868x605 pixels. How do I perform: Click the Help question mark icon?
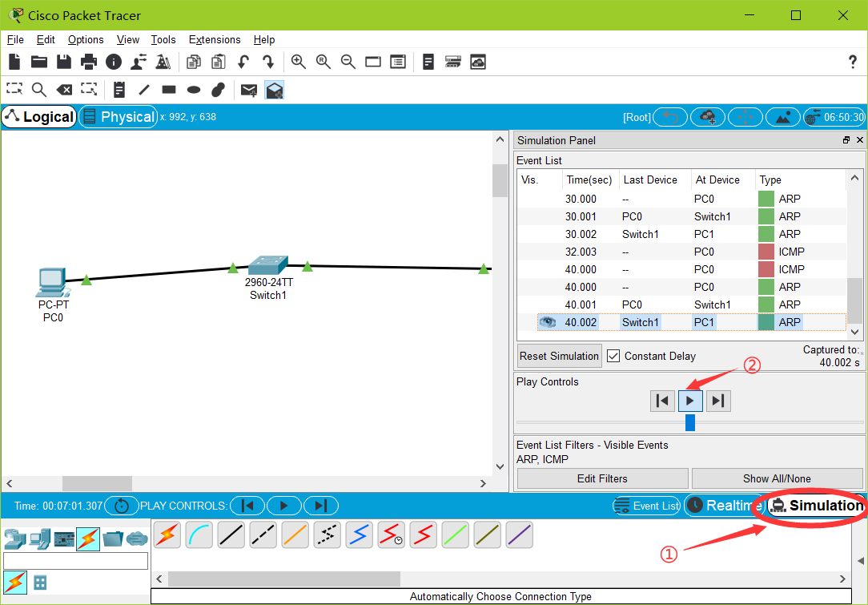click(853, 62)
